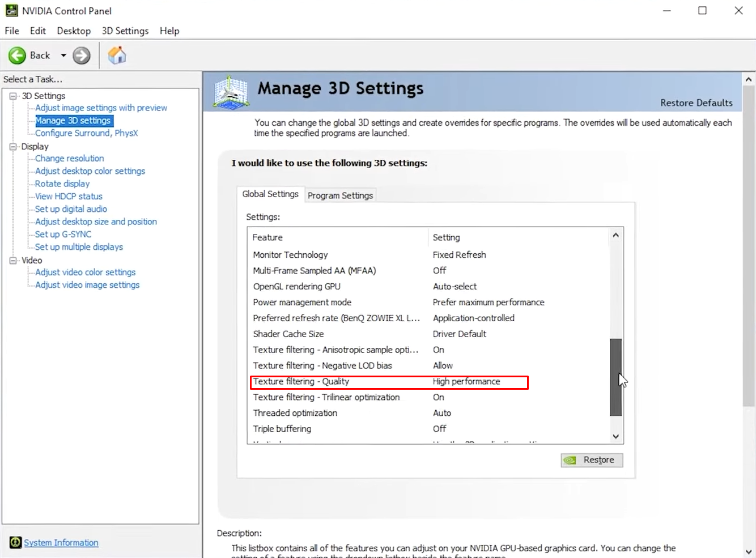Click the Forward arrow icon
The height and width of the screenshot is (558, 756).
pos(82,56)
